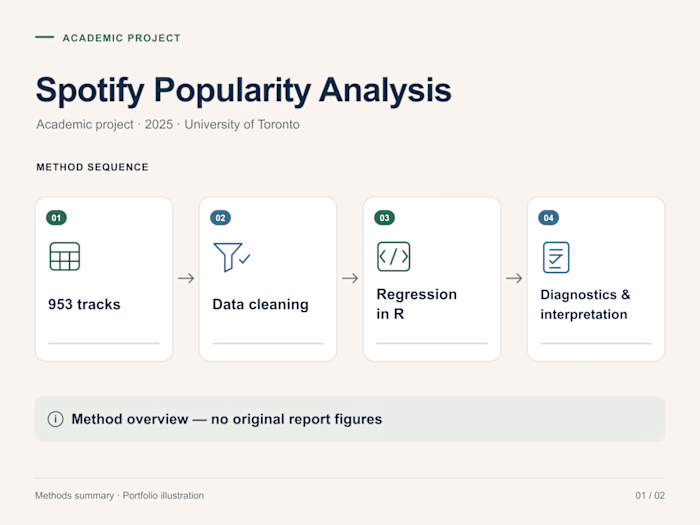The height and width of the screenshot is (525, 700).
Task: Click the 'METHOD SEQUENCE' heading
Action: pos(92,167)
